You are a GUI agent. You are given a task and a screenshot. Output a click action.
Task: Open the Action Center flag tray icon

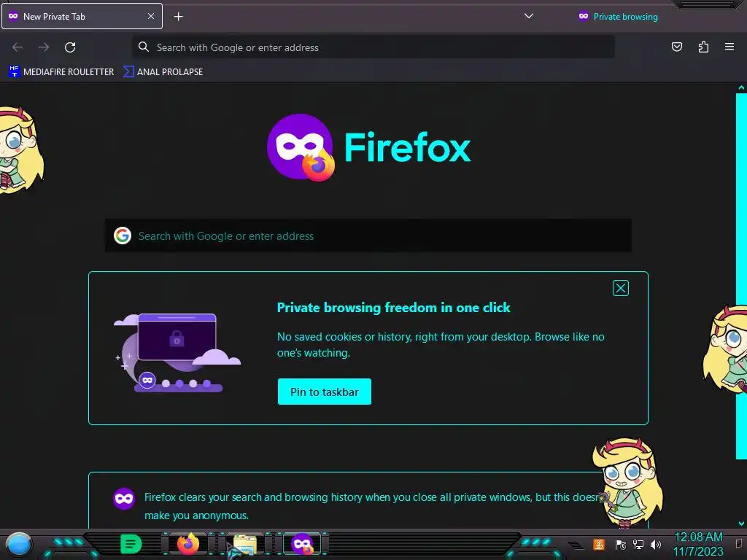(620, 544)
